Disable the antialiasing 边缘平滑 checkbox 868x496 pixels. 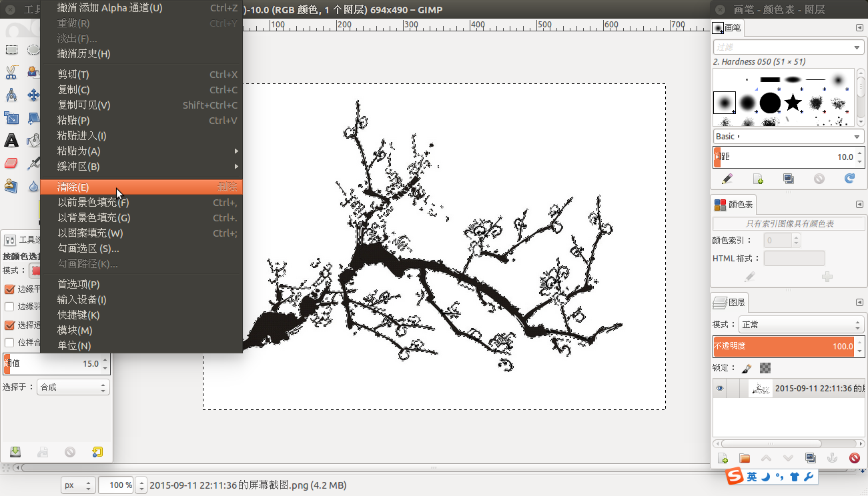click(x=9, y=289)
